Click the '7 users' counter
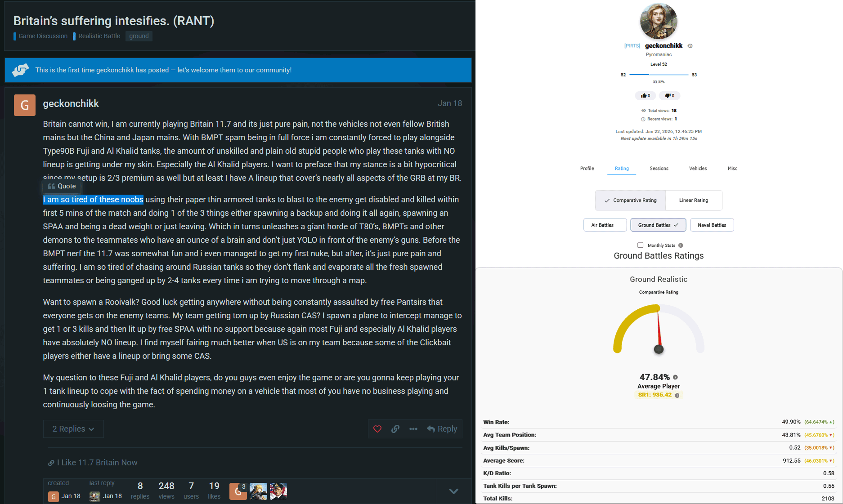Viewport: 843px width, 504px height. [x=191, y=491]
